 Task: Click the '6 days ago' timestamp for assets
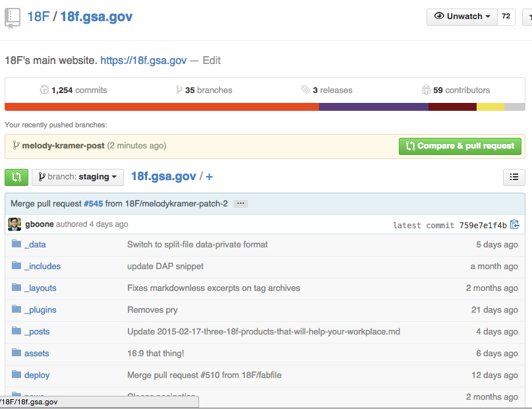click(496, 354)
